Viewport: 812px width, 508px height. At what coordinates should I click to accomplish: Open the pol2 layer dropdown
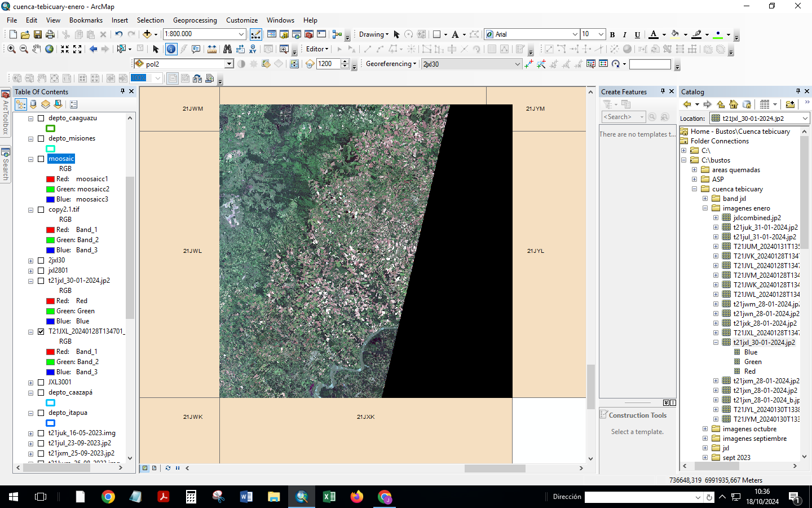click(x=229, y=64)
